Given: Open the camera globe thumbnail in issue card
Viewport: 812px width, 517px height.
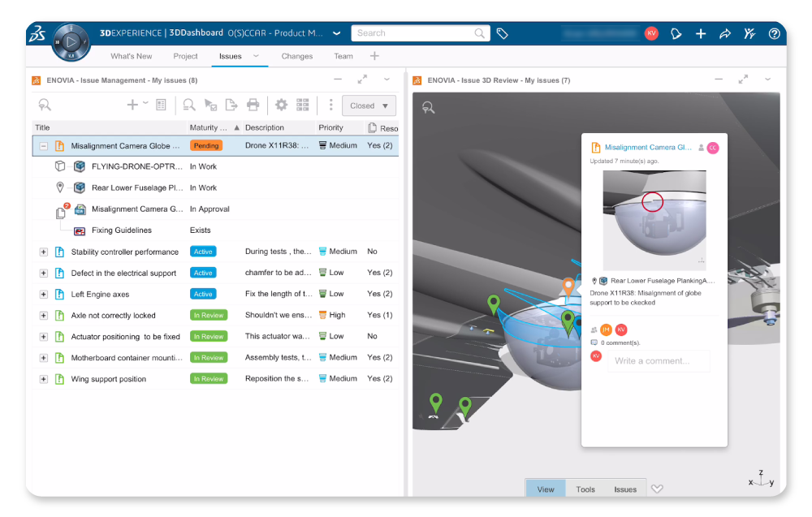Looking at the screenshot, I should [654, 219].
